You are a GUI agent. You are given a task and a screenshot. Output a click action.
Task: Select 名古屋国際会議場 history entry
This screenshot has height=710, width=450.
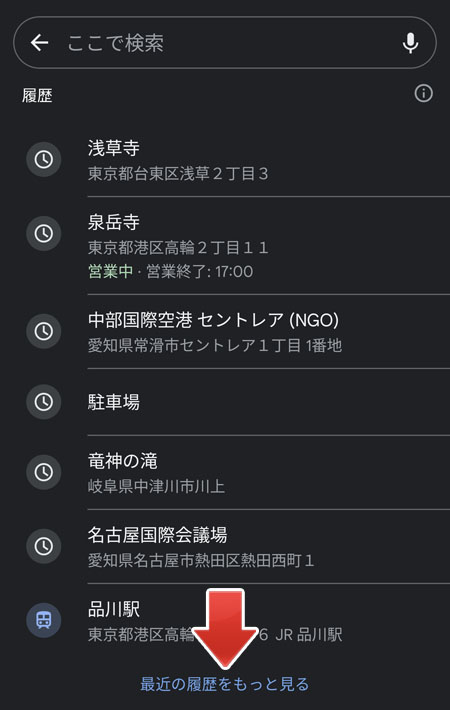click(x=225, y=546)
